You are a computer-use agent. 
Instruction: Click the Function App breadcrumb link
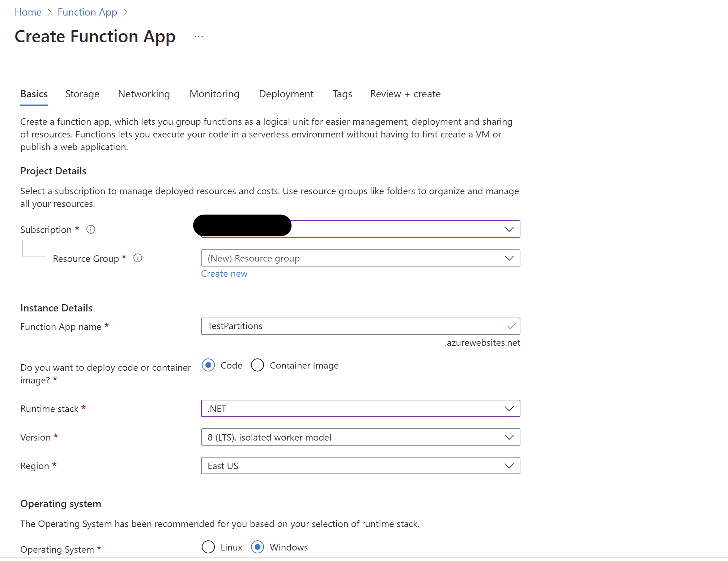tap(88, 12)
